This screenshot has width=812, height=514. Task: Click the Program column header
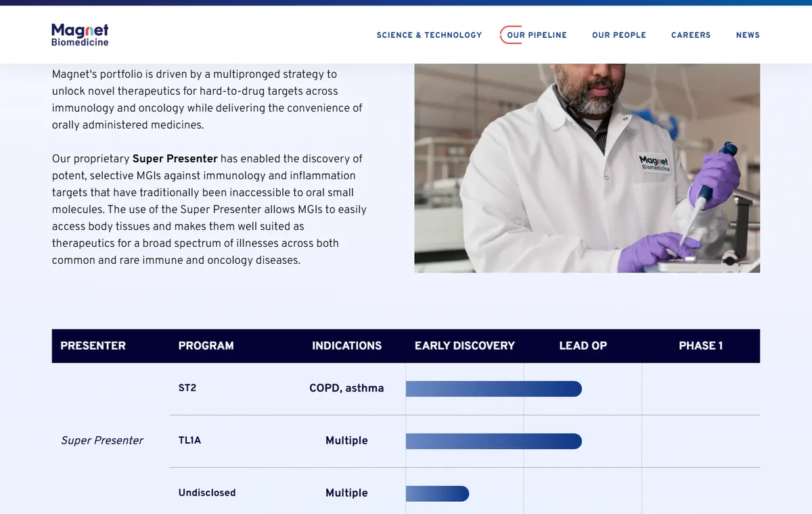[x=206, y=346]
